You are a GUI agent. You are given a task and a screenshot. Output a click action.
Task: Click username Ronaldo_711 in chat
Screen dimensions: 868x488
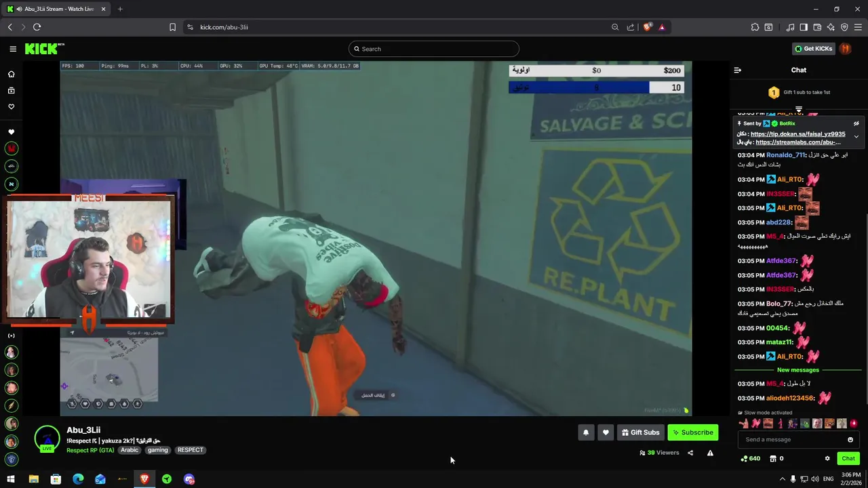coord(785,155)
